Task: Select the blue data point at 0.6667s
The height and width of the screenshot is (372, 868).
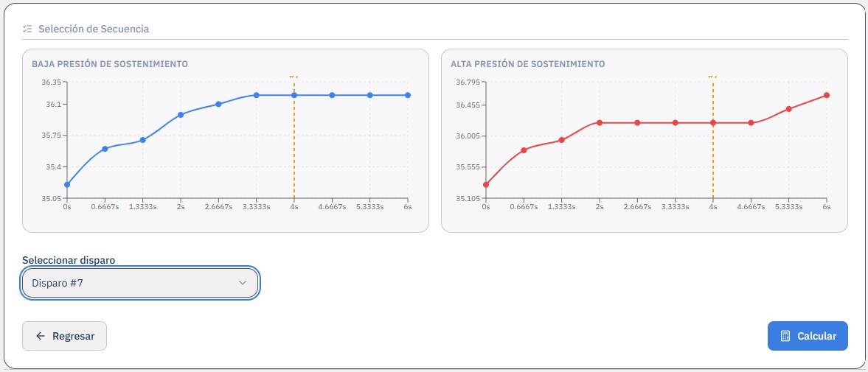Action: pyautogui.click(x=105, y=149)
